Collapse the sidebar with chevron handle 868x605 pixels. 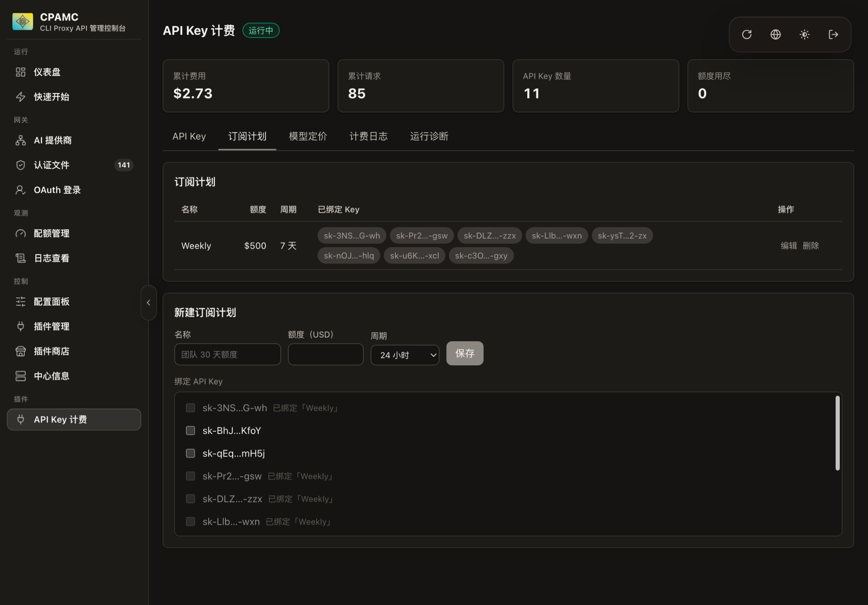[x=149, y=303]
